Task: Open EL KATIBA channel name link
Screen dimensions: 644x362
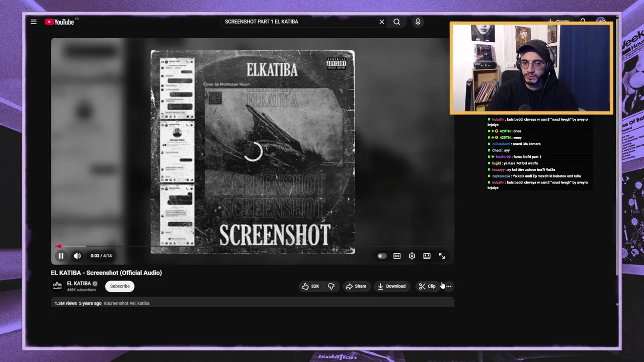Action: 79,284
